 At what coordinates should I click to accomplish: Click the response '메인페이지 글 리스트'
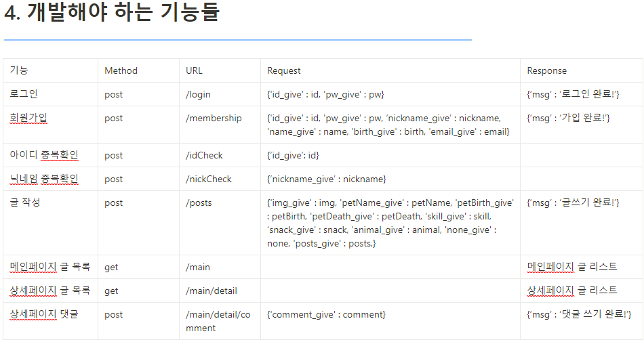571,267
